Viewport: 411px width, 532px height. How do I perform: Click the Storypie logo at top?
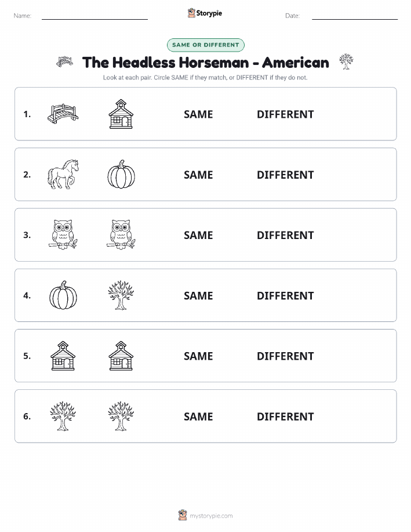(205, 13)
